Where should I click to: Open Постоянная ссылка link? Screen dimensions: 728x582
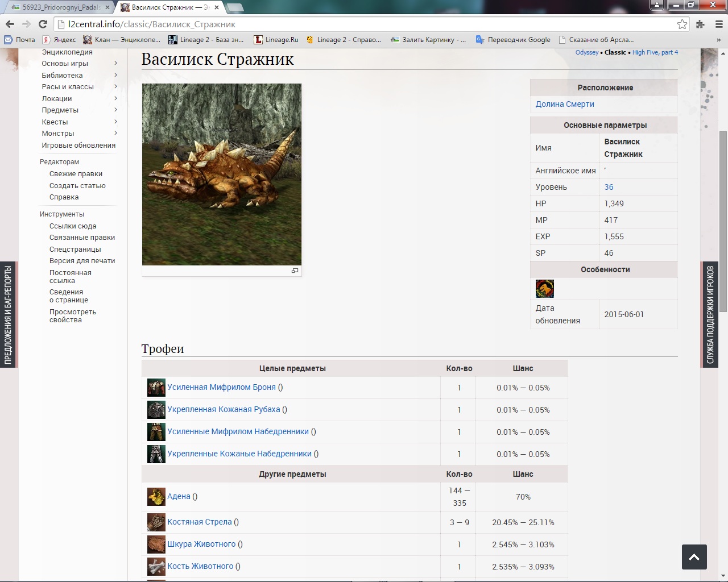tap(70, 276)
